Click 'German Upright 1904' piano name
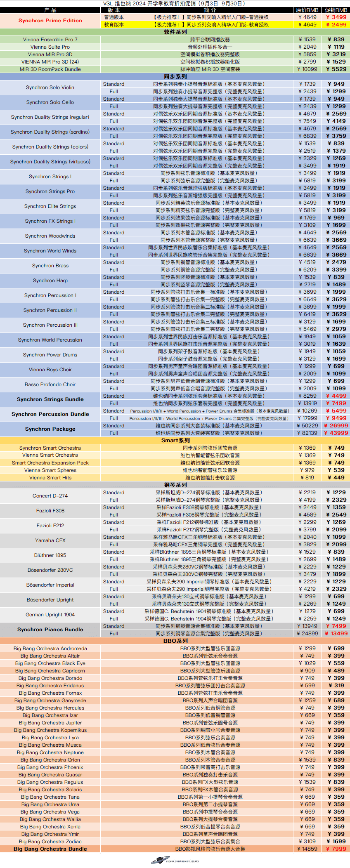 (x=50, y=615)
